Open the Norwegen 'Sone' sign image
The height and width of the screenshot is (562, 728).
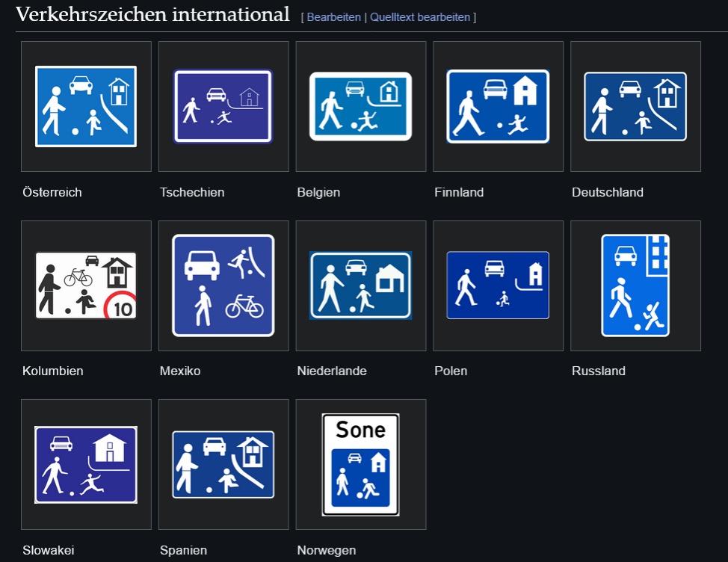pyautogui.click(x=360, y=464)
